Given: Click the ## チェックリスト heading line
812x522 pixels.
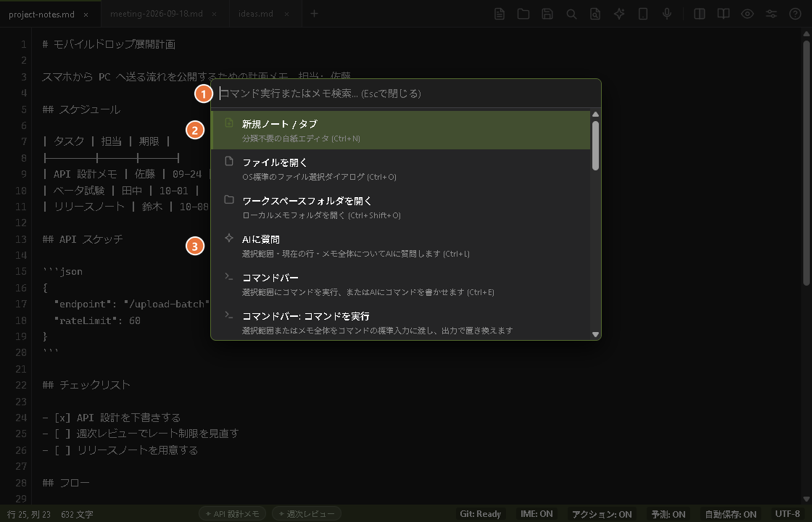Looking at the screenshot, I should pos(86,385).
